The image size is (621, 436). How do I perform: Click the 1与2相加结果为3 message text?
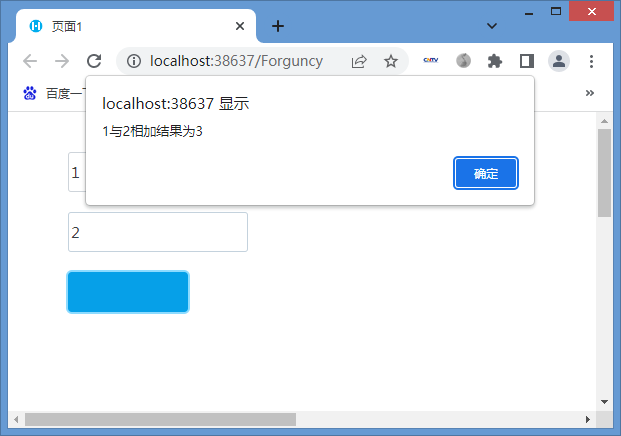pos(152,131)
